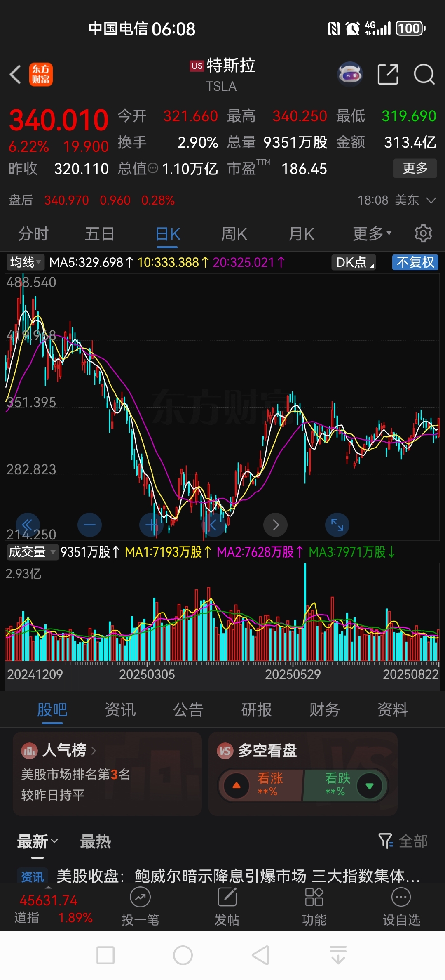Expand chart to fullscreen
Image resolution: width=445 pixels, height=980 pixels.
click(337, 525)
